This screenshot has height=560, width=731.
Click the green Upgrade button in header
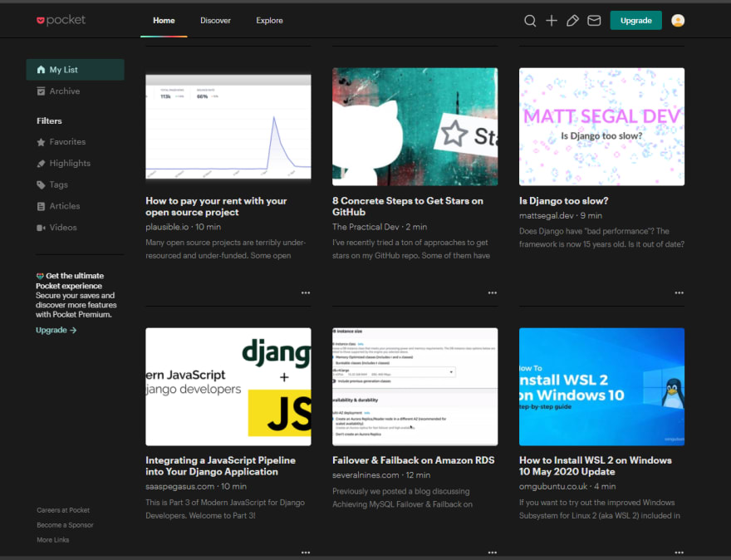tap(635, 21)
